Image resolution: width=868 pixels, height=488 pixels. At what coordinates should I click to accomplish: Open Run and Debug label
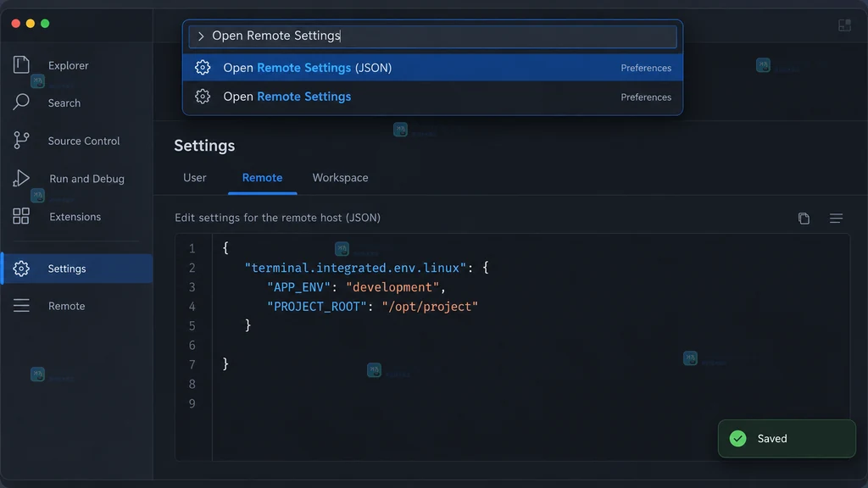pos(87,179)
